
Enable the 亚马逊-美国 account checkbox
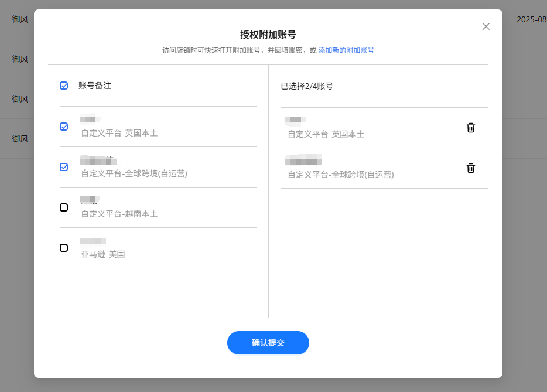[x=64, y=248]
